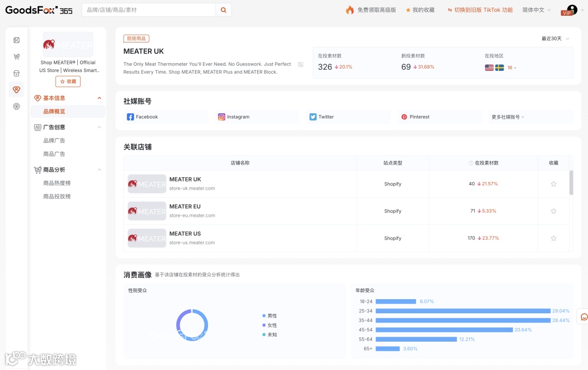Favorite the MEATER US store with star
588x370 pixels.
tap(554, 238)
